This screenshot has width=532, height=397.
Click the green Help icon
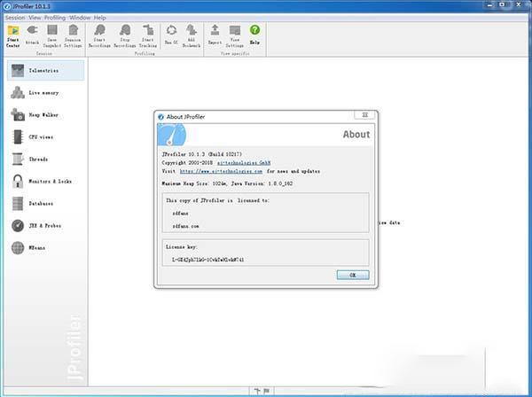[x=254, y=35]
